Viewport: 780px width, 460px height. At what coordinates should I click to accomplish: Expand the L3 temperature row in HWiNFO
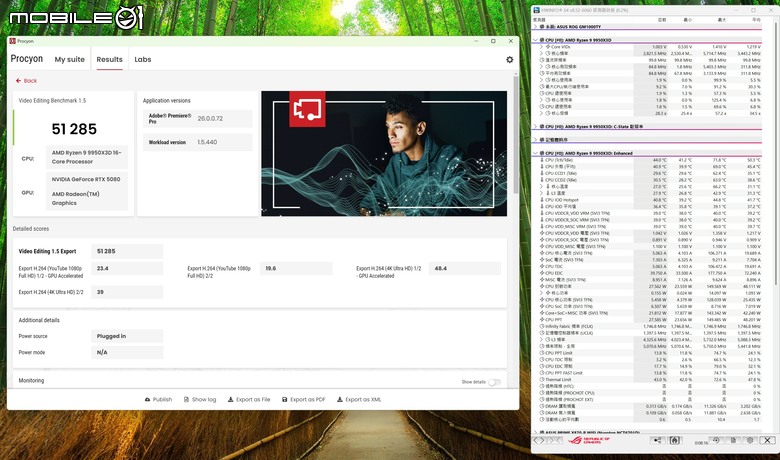541,193
